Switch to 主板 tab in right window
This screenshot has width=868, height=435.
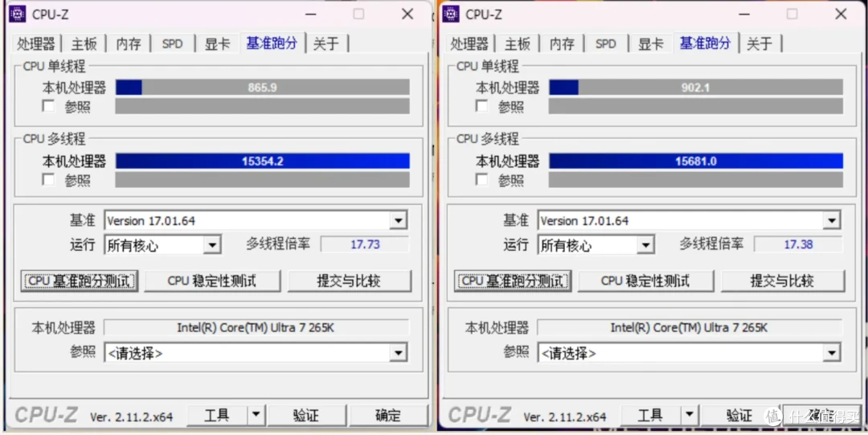517,43
